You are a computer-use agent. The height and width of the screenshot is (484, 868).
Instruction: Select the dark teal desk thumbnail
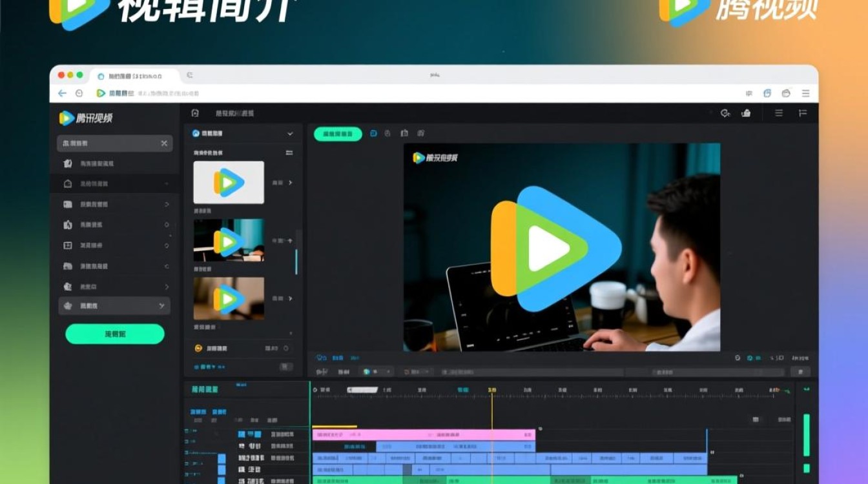(x=229, y=240)
